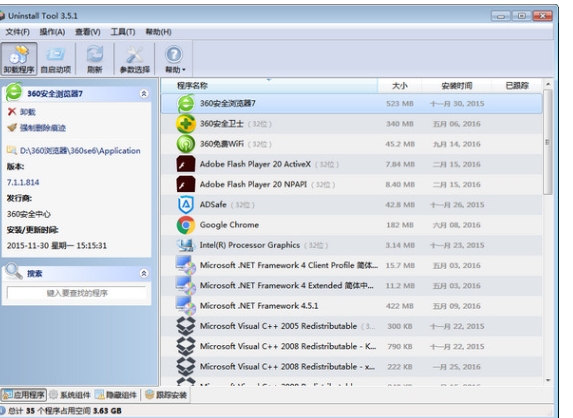Switch to the 应用程序 tab
573x418 pixels.
(24, 395)
